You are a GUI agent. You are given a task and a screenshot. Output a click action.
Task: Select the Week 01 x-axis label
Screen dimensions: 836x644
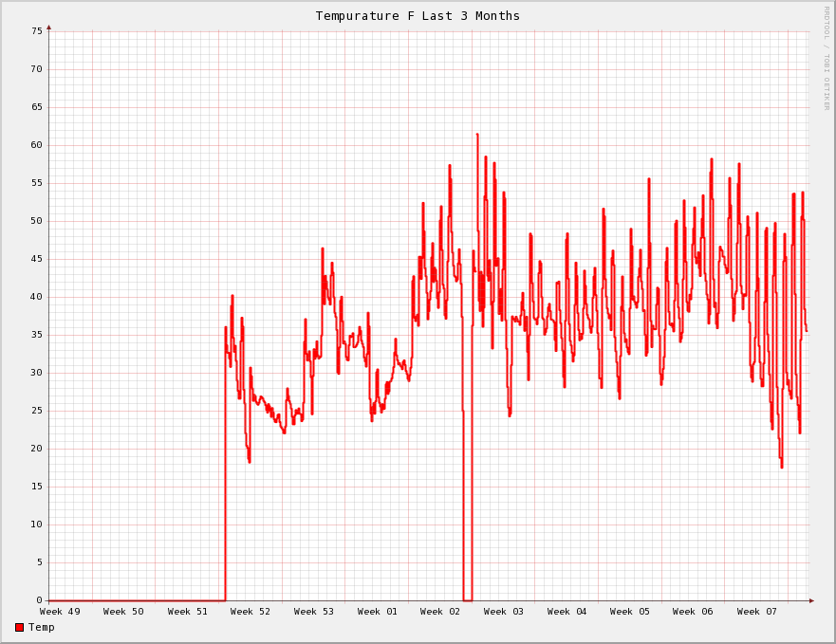click(378, 612)
